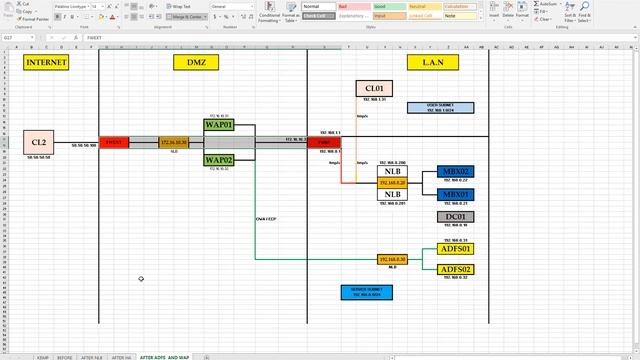The width and height of the screenshot is (640, 360).
Task: Switch to the BEFORE sheet tab
Action: click(64, 358)
